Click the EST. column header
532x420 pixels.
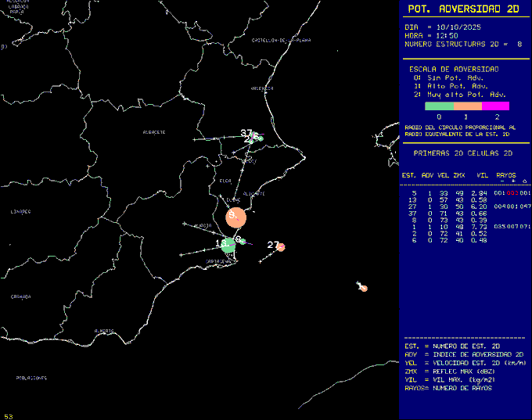[409, 175]
